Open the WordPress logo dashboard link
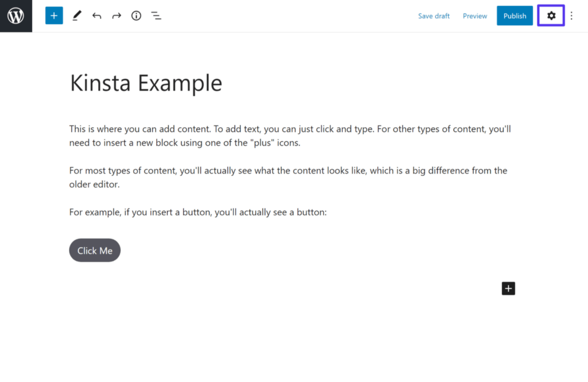 tap(16, 16)
